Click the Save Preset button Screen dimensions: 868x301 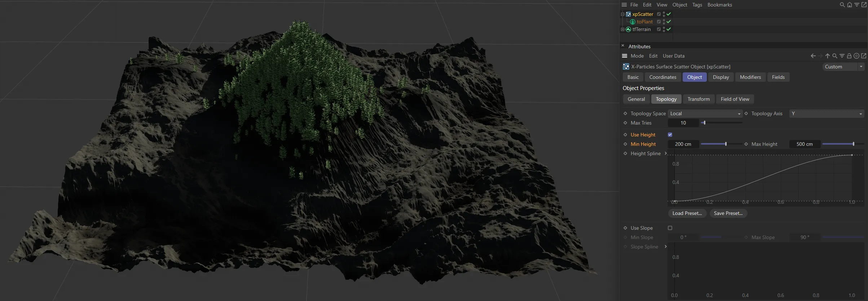coord(728,213)
